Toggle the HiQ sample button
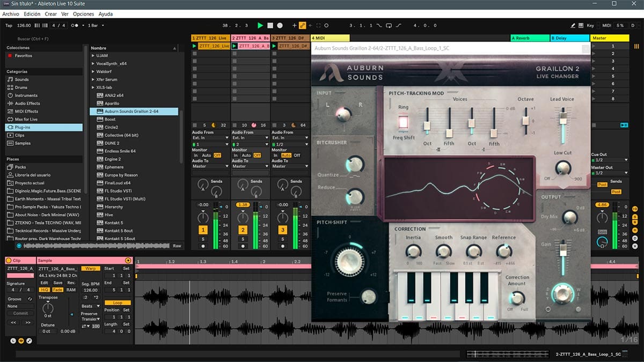 coord(45,290)
